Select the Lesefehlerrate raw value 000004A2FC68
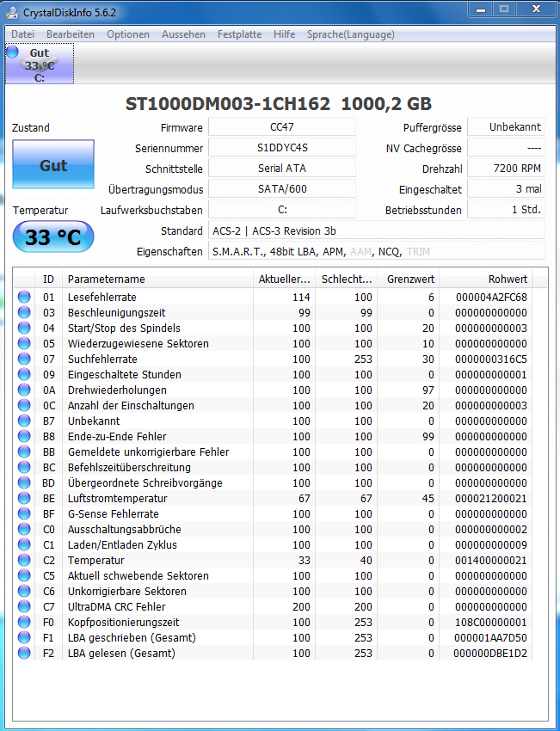 point(491,297)
